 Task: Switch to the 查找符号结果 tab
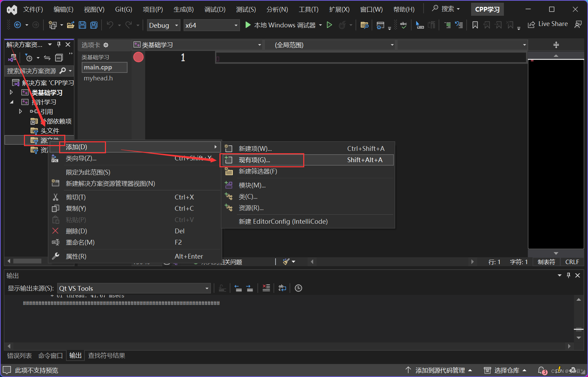coord(107,356)
